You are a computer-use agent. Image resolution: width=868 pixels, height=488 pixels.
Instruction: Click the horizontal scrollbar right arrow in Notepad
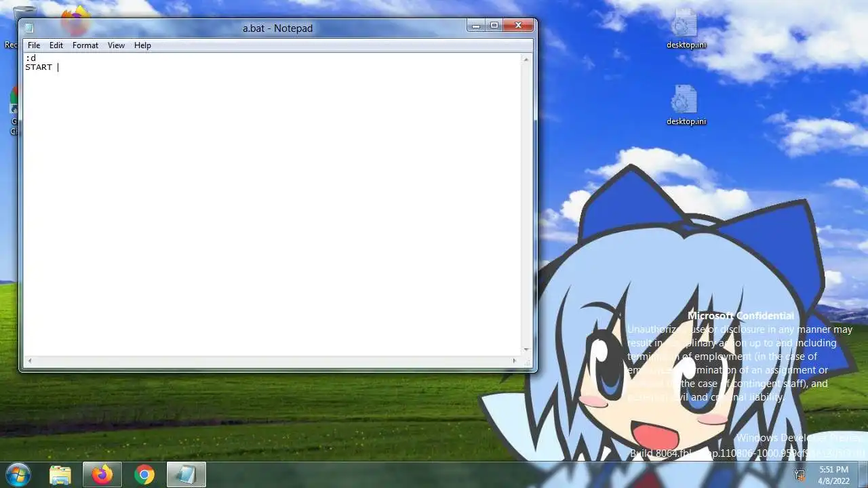click(515, 361)
